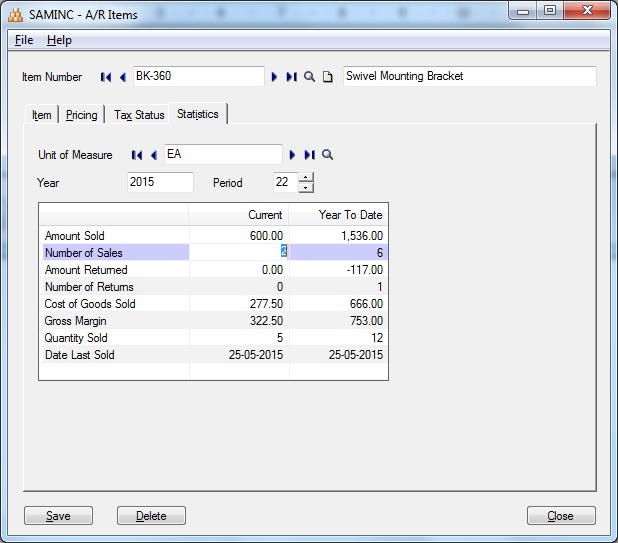Click the new item document icon
The image size is (618, 543).
pyautogui.click(x=327, y=77)
